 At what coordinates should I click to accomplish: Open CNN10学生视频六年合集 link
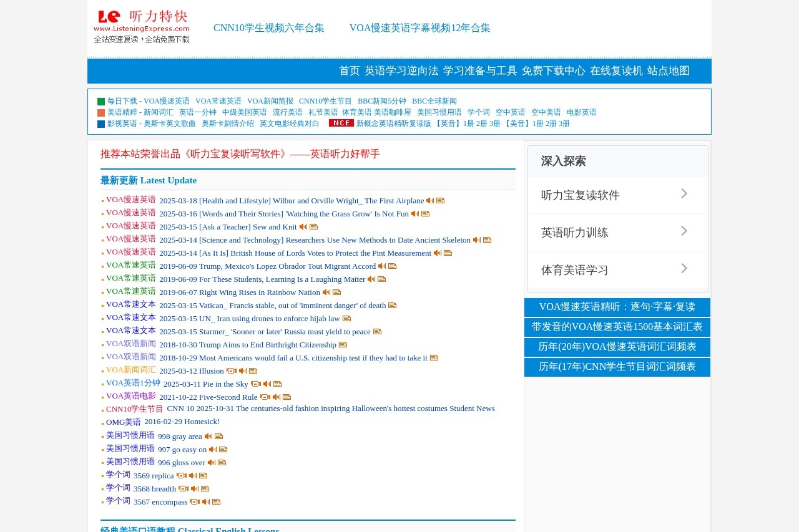(x=268, y=28)
